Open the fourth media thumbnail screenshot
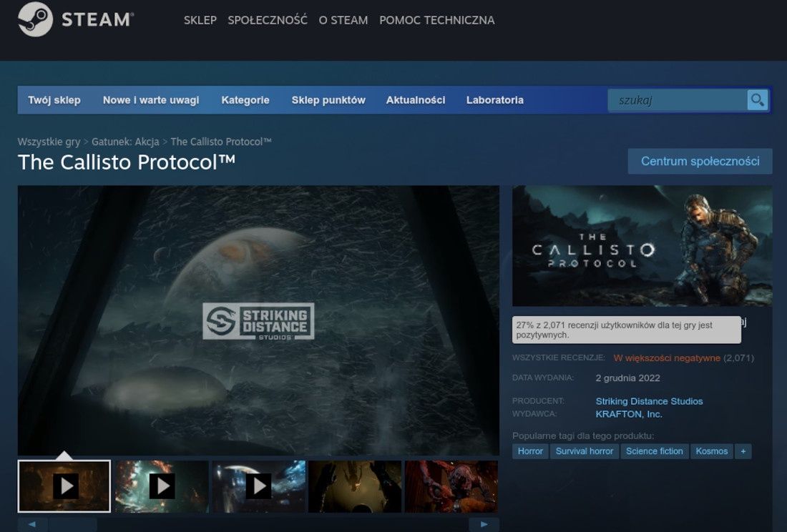 [x=355, y=486]
